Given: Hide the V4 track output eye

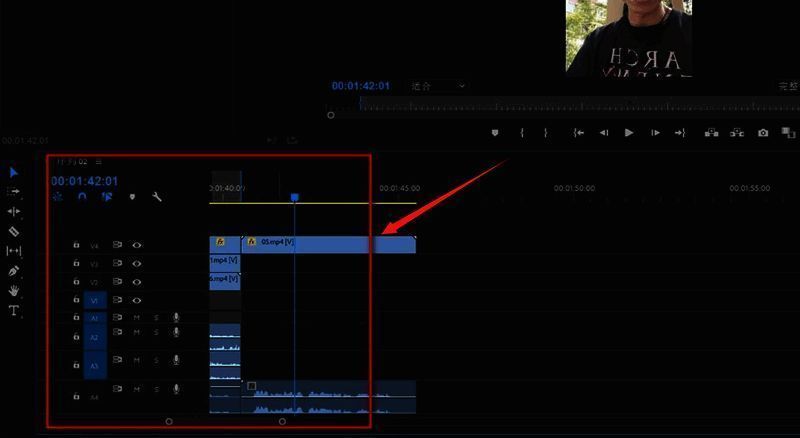Looking at the screenshot, I should (x=137, y=245).
